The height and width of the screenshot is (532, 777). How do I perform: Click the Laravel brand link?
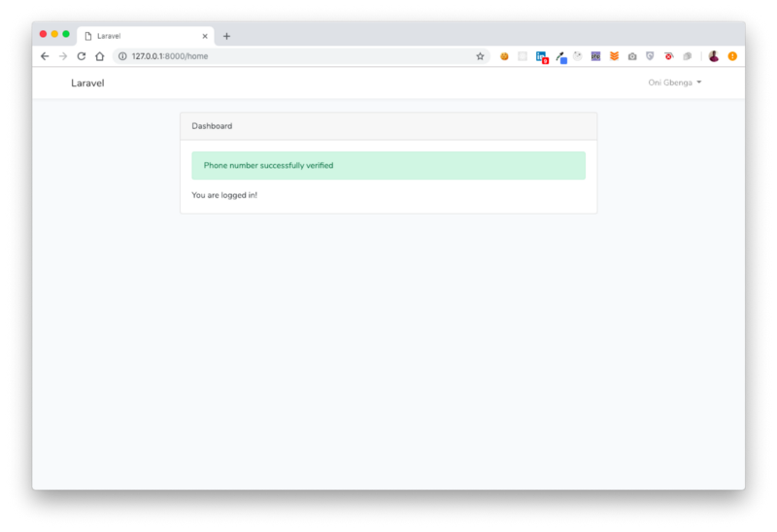[x=87, y=83]
